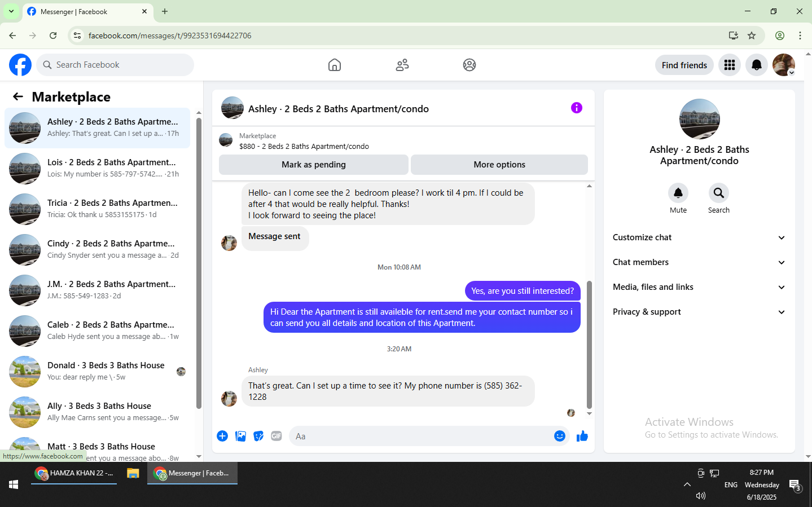The image size is (812, 507).
Task: Open Ashley listing photo in right panel
Action: (699, 119)
